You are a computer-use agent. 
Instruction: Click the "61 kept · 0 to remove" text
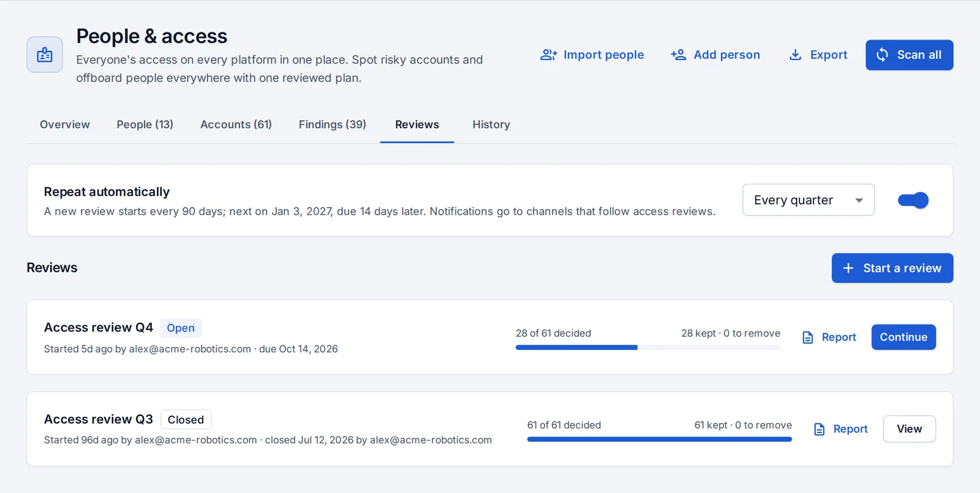pos(743,425)
